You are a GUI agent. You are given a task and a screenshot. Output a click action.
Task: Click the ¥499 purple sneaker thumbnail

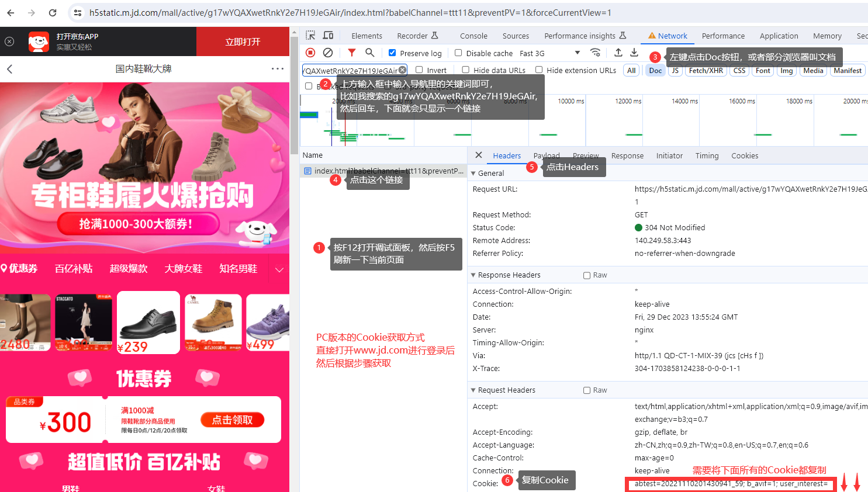coord(268,323)
